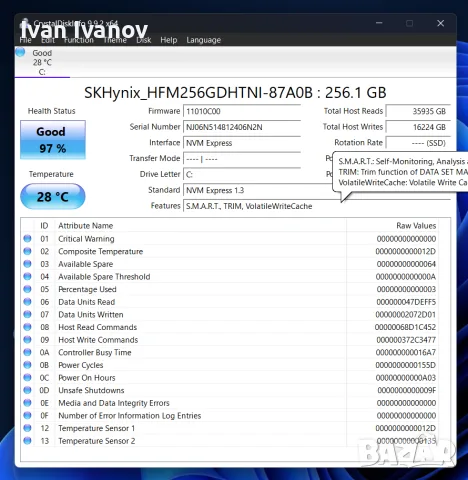Click raw value 000000372C3477
This screenshot has height=480, width=468.
click(x=406, y=340)
